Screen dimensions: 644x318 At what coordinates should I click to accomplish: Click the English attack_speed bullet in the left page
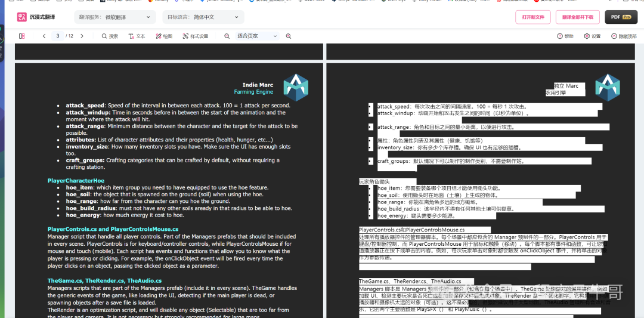pyautogui.click(x=178, y=106)
